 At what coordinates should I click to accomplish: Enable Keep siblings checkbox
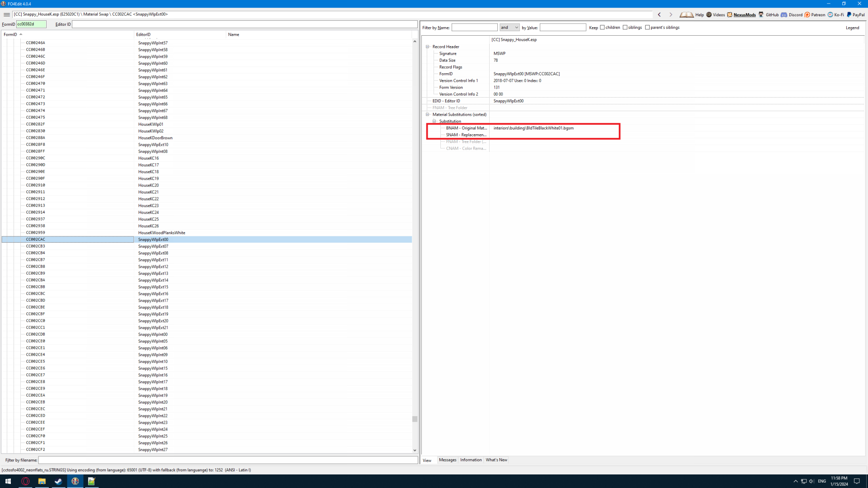pyautogui.click(x=625, y=28)
